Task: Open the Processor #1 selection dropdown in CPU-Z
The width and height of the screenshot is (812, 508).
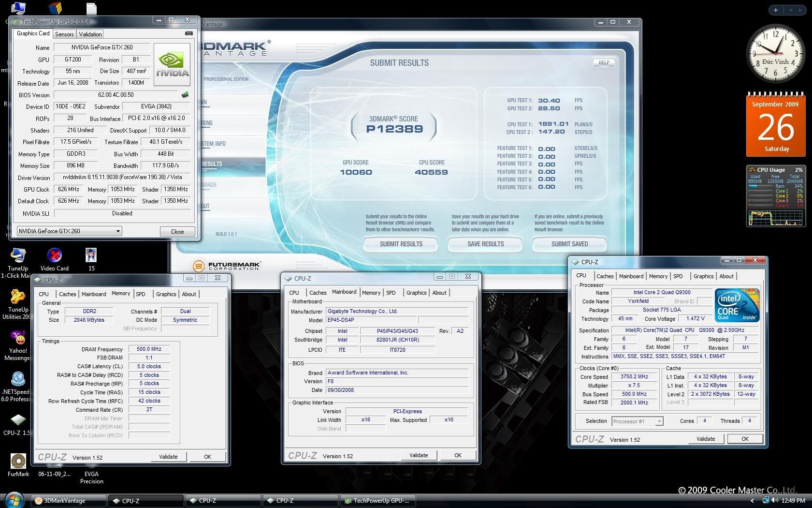Action: pyautogui.click(x=637, y=421)
